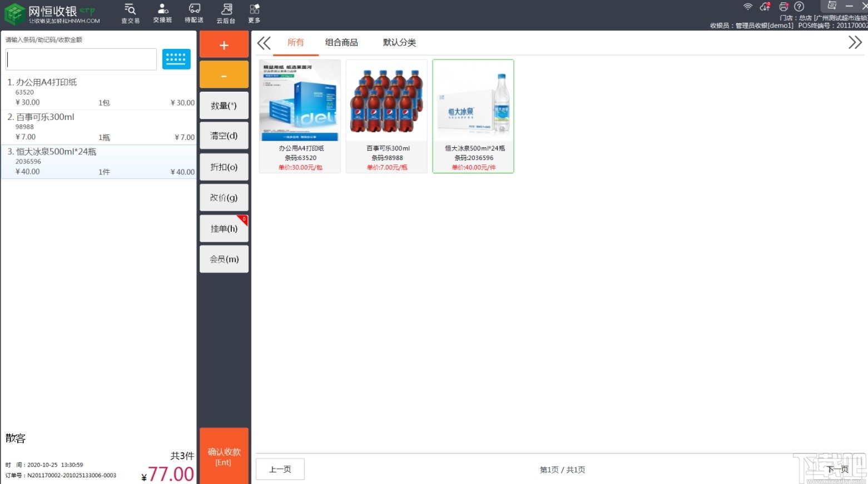
Task: Open the help question mark icon
Action: pyautogui.click(x=799, y=7)
